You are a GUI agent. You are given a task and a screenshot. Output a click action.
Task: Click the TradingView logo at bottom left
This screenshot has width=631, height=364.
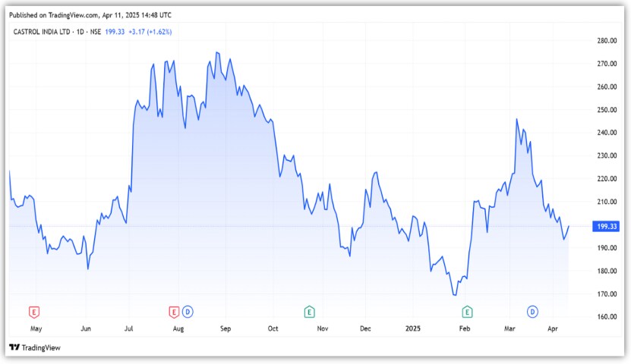35,347
